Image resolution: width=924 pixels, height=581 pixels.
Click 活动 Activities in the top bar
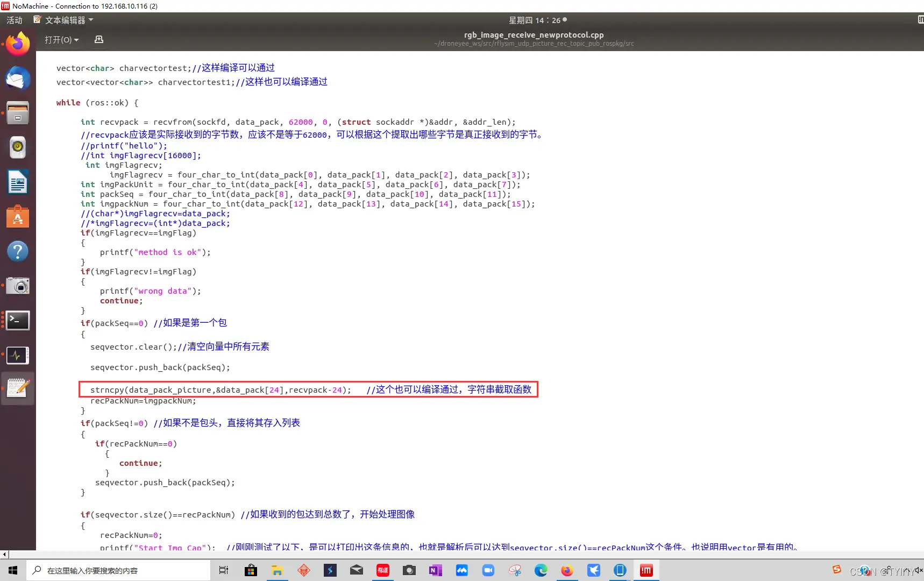(15, 20)
